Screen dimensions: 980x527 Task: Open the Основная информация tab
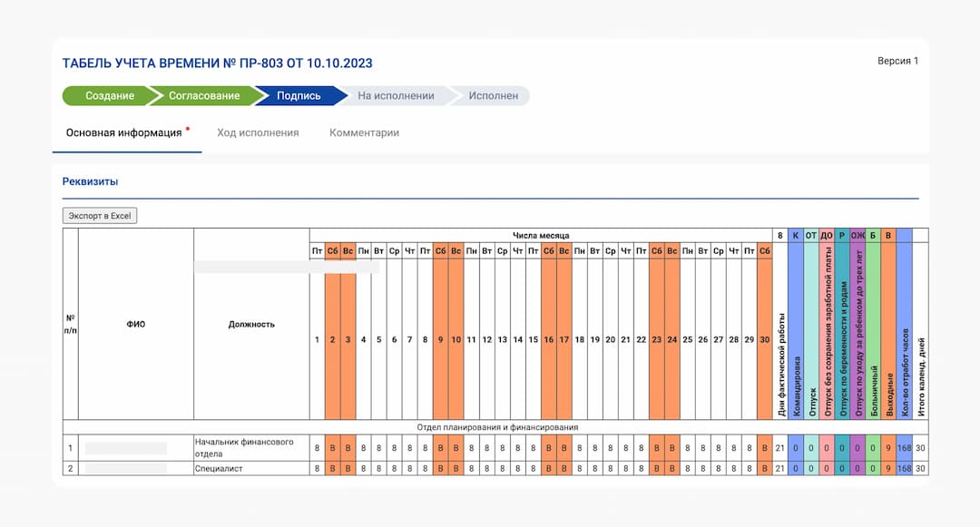pyautogui.click(x=123, y=132)
